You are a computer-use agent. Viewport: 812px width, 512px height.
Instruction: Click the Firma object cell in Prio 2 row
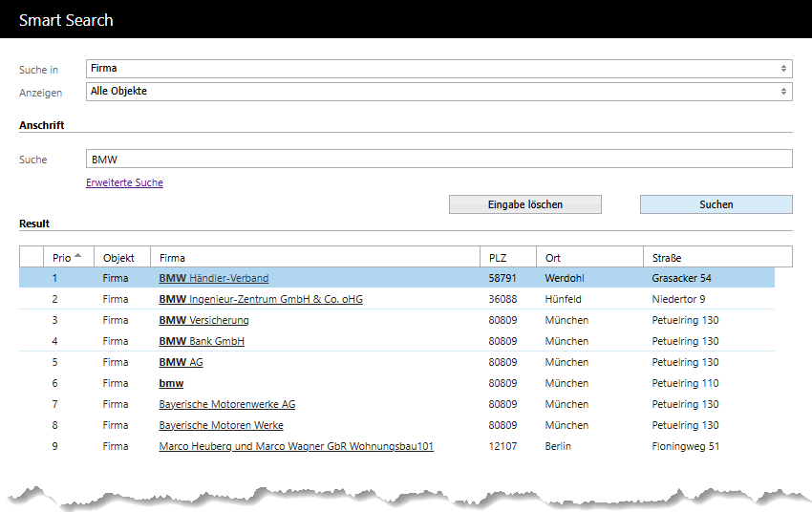116,299
